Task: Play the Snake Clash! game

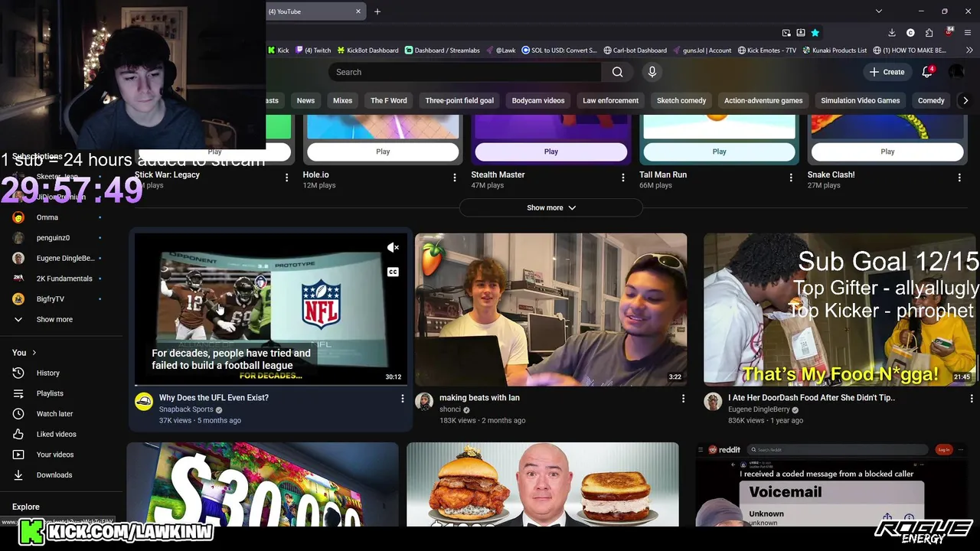Action: [887, 152]
